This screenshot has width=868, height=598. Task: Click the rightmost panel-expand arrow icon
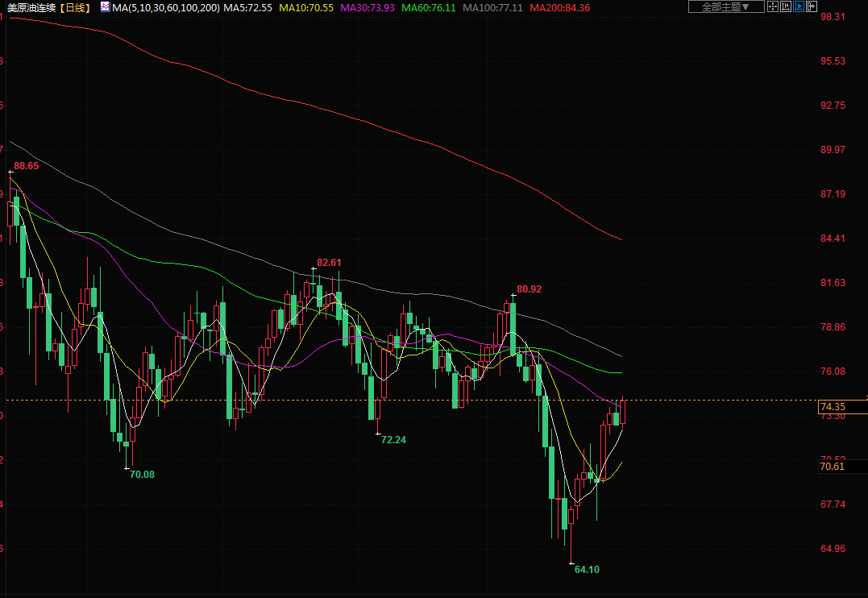812,7
